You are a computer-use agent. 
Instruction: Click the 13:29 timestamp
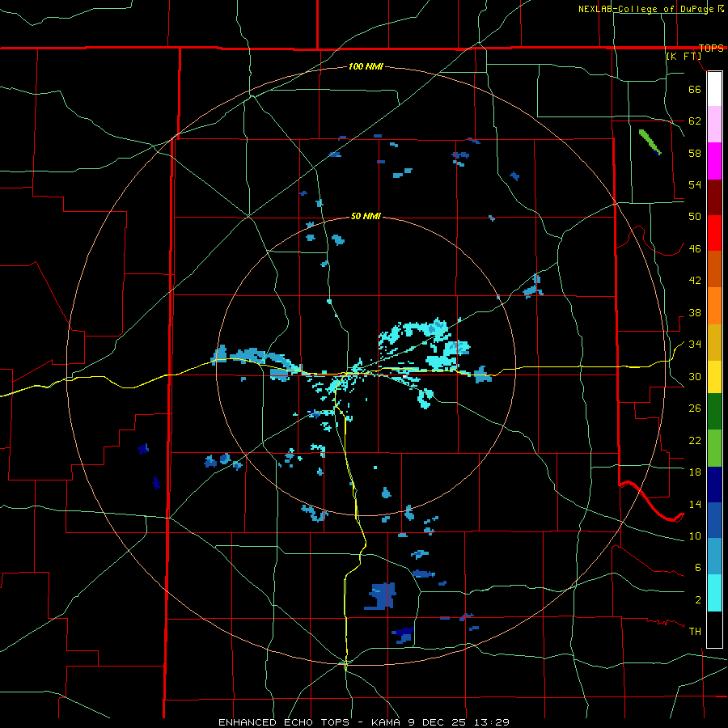492,722
